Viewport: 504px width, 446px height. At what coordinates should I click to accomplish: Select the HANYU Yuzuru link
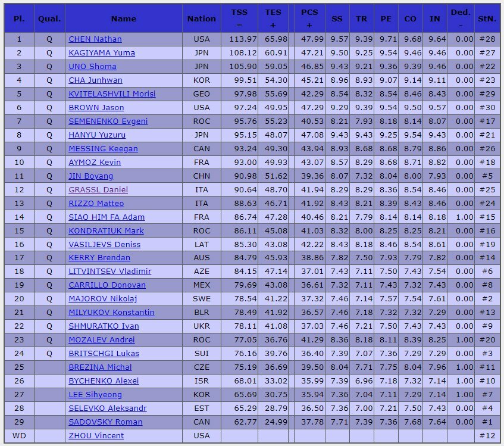[97, 135]
